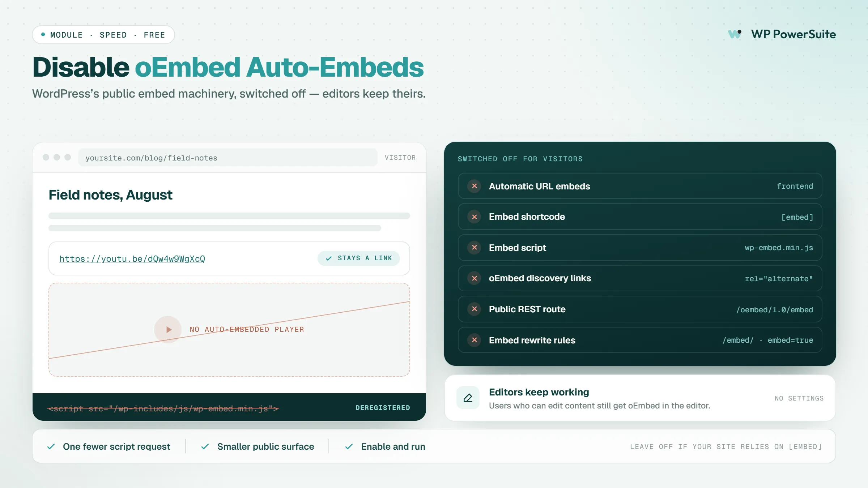Click the 'DEREGISTERED' status label
868x488 pixels.
(383, 408)
